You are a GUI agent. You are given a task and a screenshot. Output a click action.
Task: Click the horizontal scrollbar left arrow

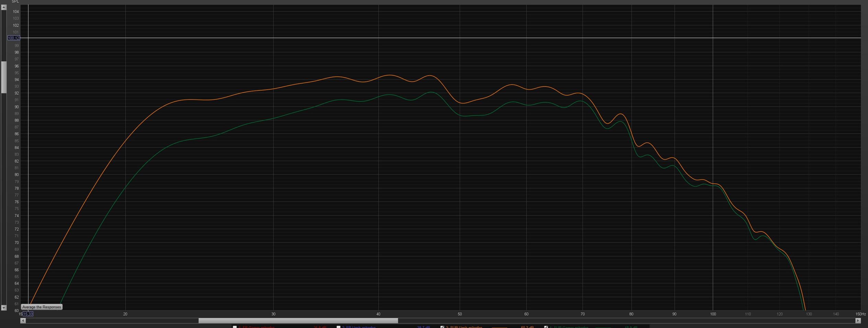[23, 320]
